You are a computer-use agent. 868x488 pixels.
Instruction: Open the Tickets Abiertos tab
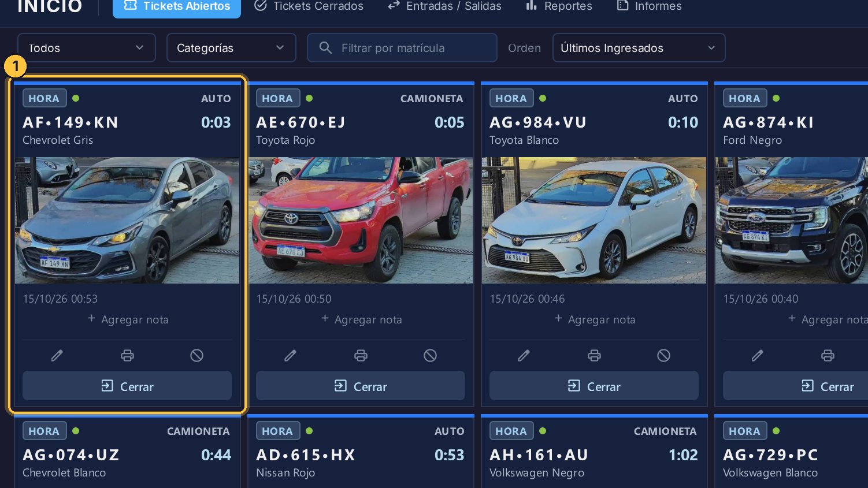[177, 6]
